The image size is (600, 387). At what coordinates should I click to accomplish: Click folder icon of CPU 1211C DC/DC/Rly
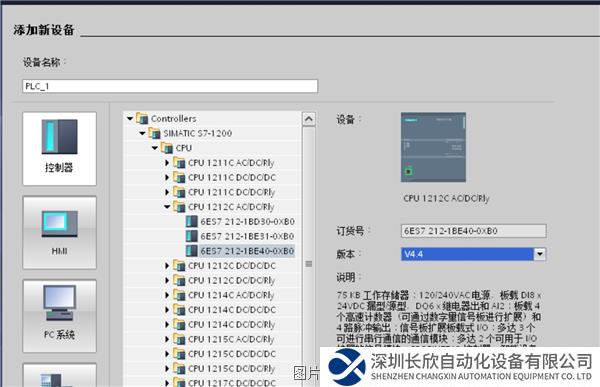coord(179,192)
